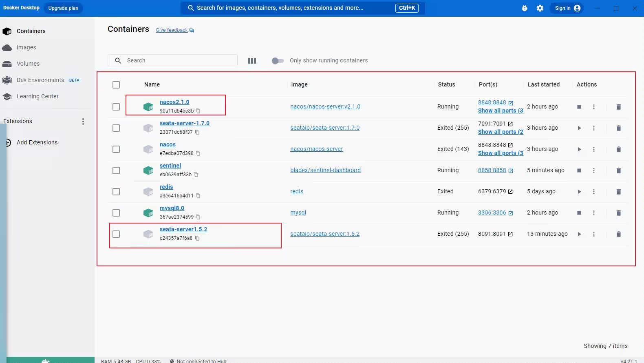Open port link 8858:8858

point(492,170)
